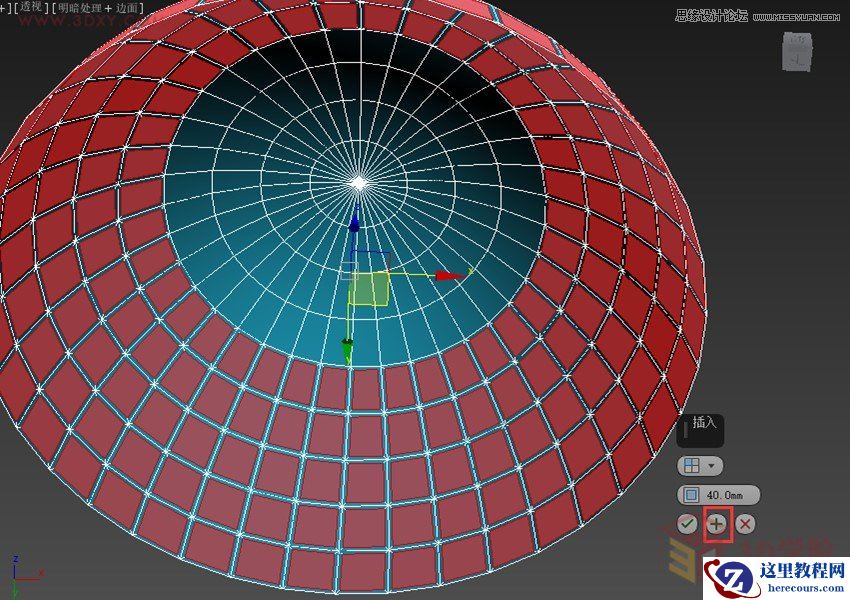The width and height of the screenshot is (850, 600).
Task: Click the 插入 caddy title label
Action: click(x=703, y=422)
